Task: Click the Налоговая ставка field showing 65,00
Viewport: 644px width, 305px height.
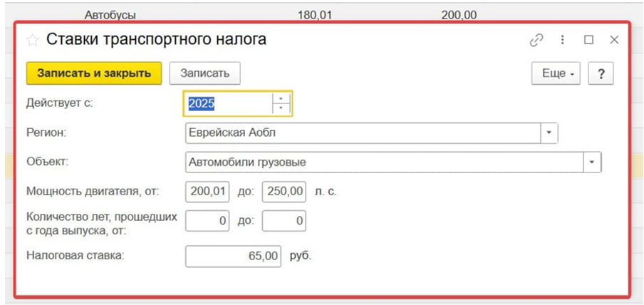Action: (233, 256)
